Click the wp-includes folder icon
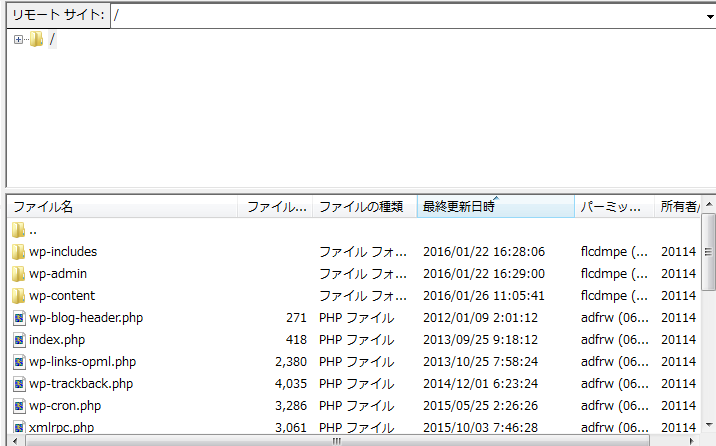716x446 pixels. click(18, 252)
